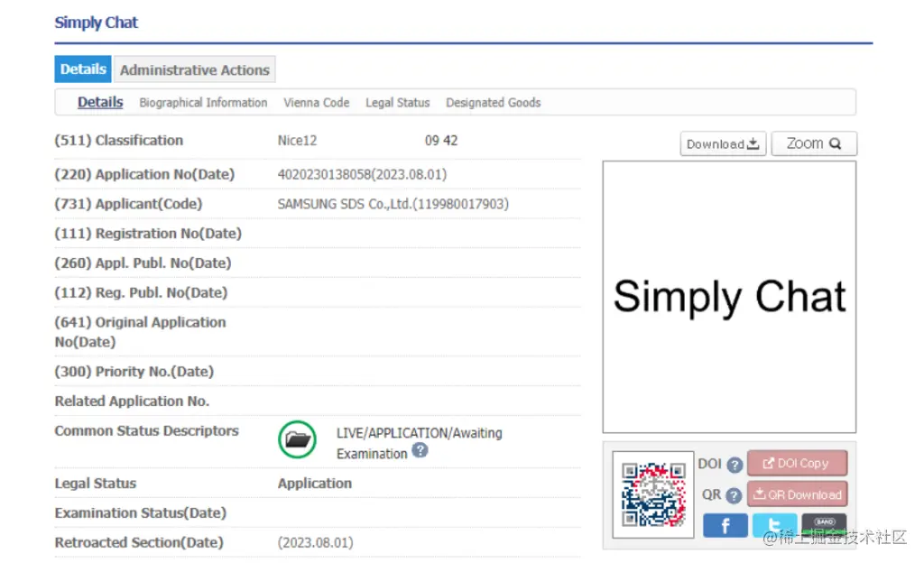Click the Retroacted Section(Date) label
Viewport: 924px width, 563px height.
139,542
